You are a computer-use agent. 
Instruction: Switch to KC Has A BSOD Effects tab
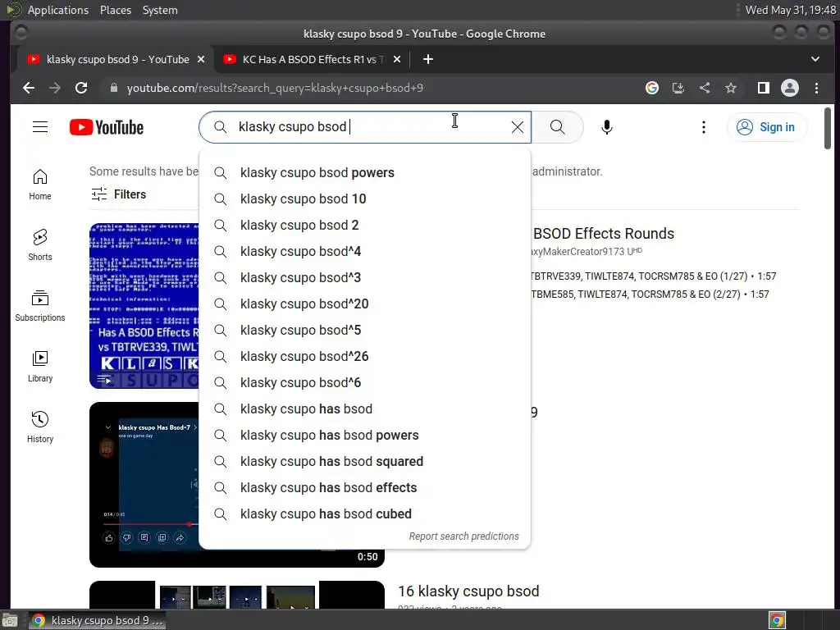(x=313, y=59)
